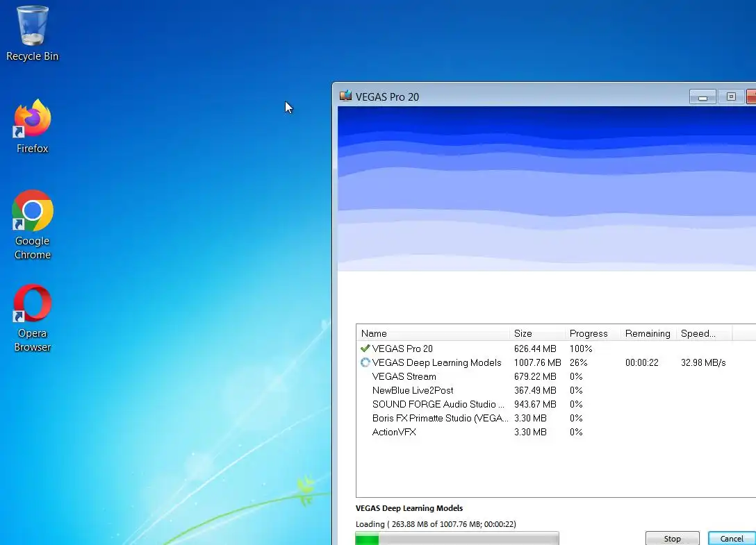Screen dimensions: 756x545
Task: Click the 367.49 MB size value
Action: [535, 390]
